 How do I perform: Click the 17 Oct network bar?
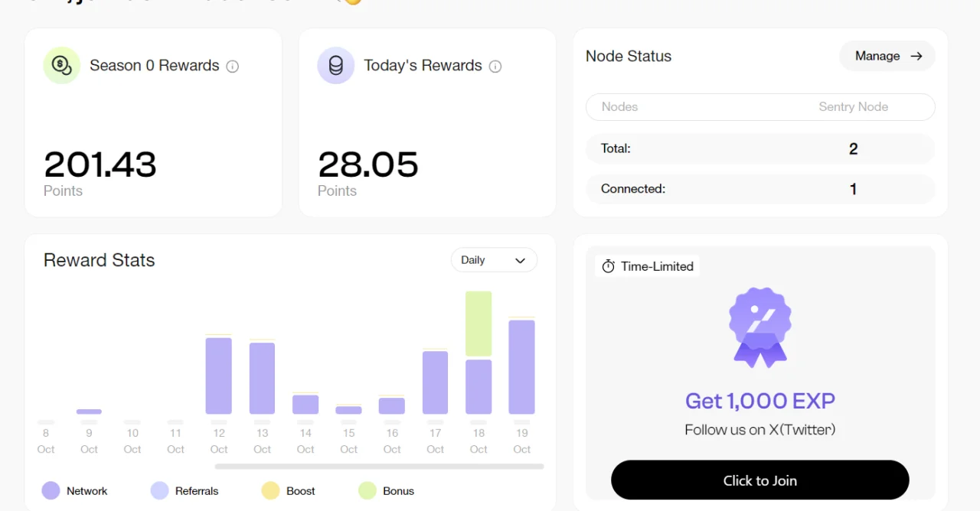435,382
